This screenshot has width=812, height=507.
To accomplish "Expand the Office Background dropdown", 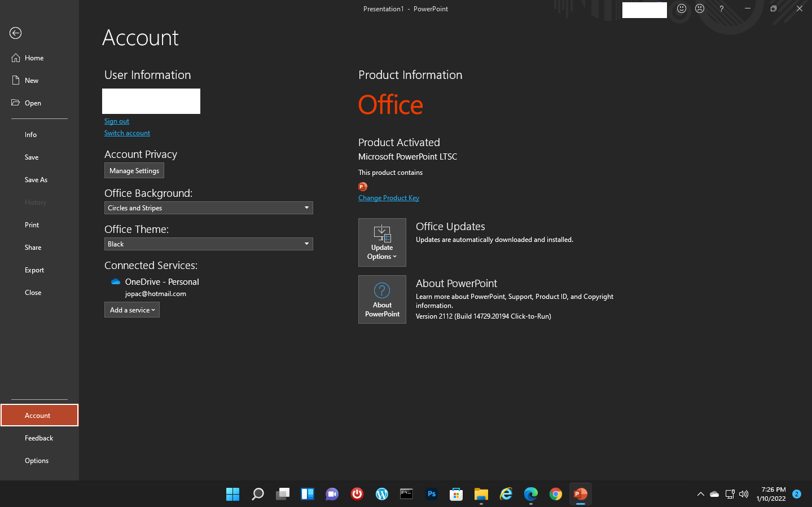I will coord(209,208).
